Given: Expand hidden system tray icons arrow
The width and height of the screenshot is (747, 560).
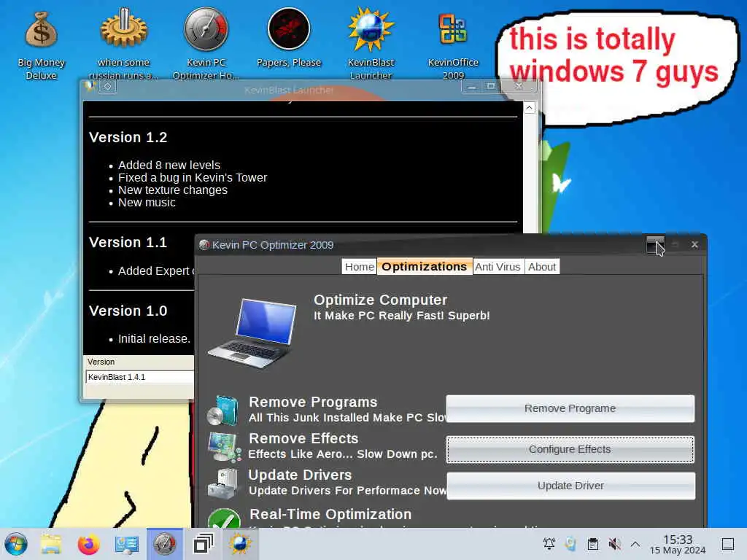Looking at the screenshot, I should pos(635,544).
